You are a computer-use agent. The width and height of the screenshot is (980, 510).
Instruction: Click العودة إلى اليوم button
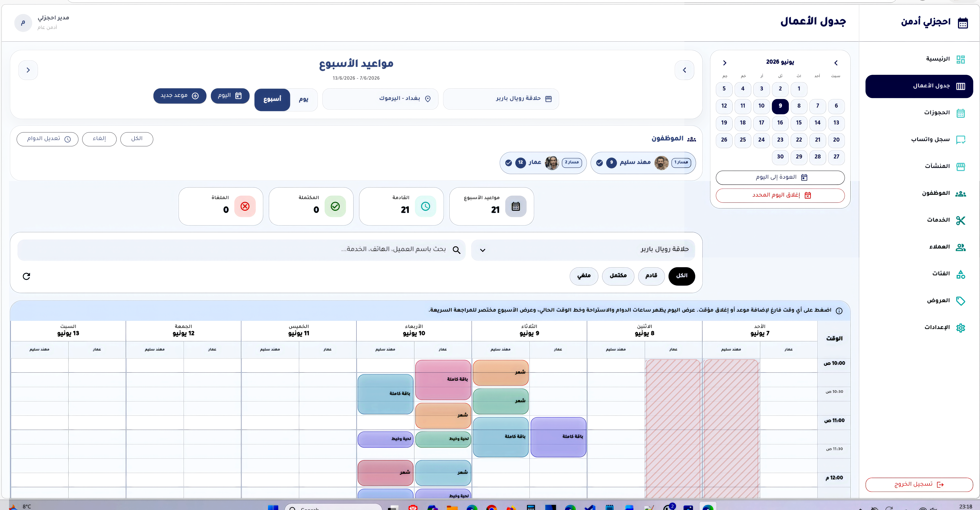pyautogui.click(x=780, y=178)
